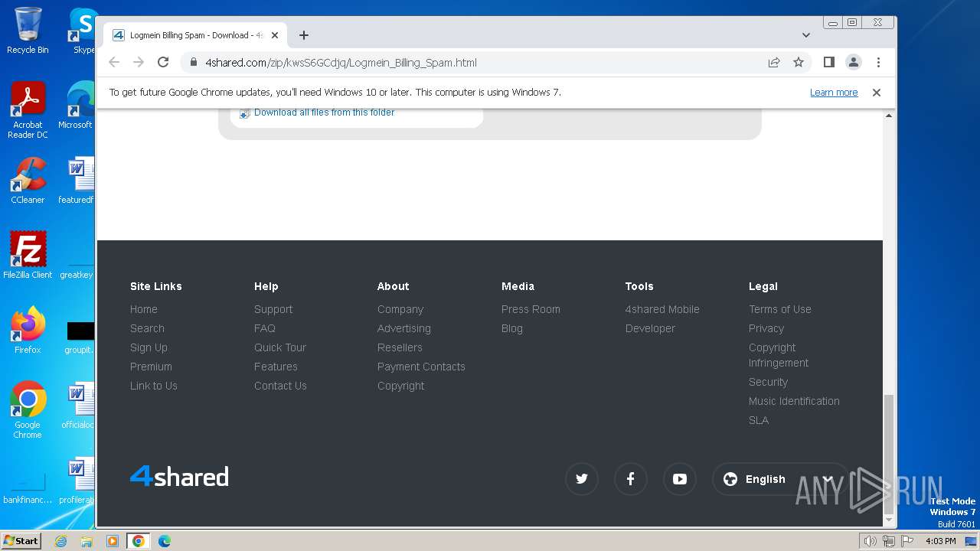Open the Quick Tour link
Viewport: 980px width, 551px height.
(x=280, y=347)
